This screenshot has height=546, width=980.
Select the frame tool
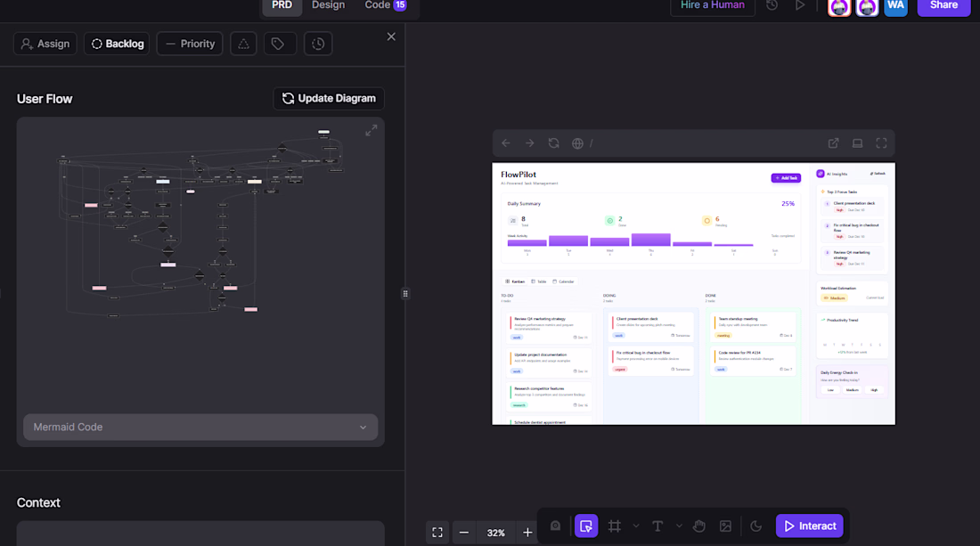pos(615,526)
